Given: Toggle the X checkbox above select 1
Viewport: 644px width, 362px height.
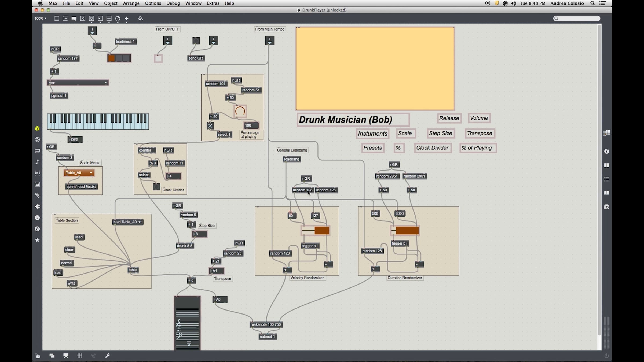Looking at the screenshot, I should coord(210,126).
